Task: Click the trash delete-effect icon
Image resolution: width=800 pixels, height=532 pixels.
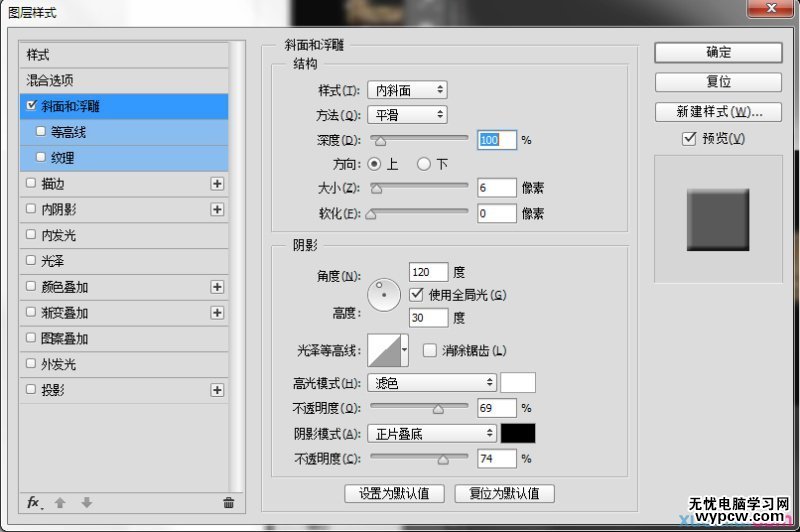Action: coord(229,503)
